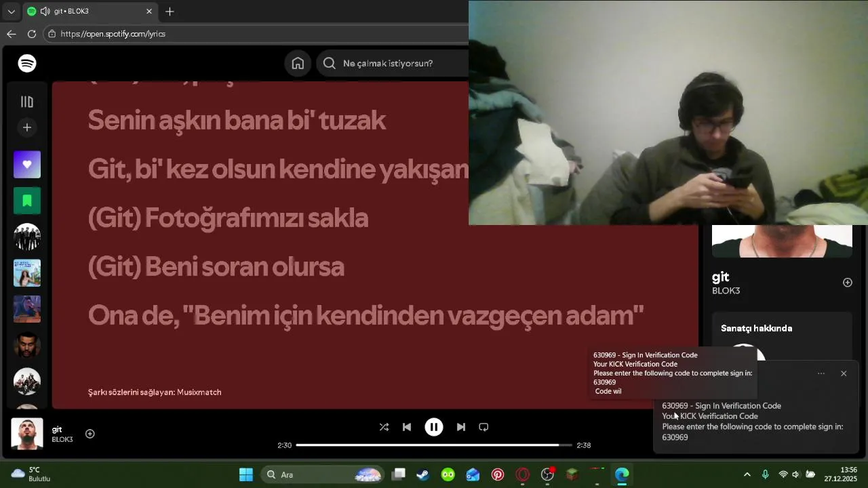Jump to lyric '(Git) Fotoğrafımızı sakla'

click(x=228, y=218)
